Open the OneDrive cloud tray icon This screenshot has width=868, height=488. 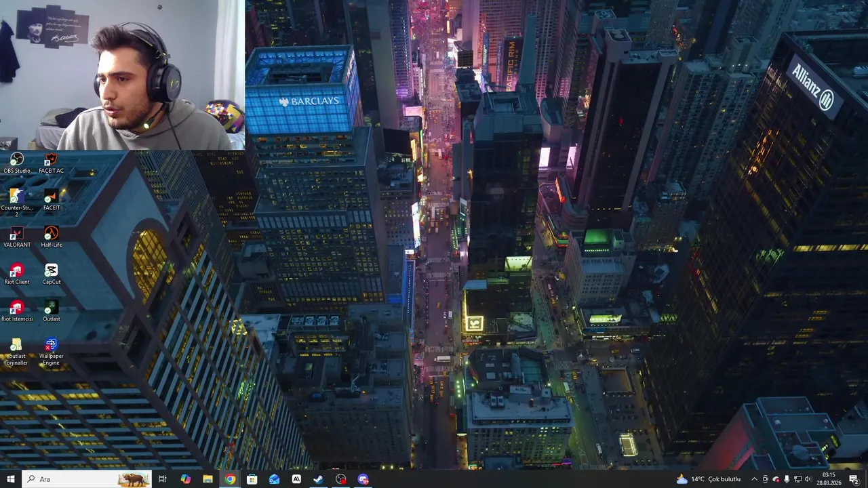[776, 479]
